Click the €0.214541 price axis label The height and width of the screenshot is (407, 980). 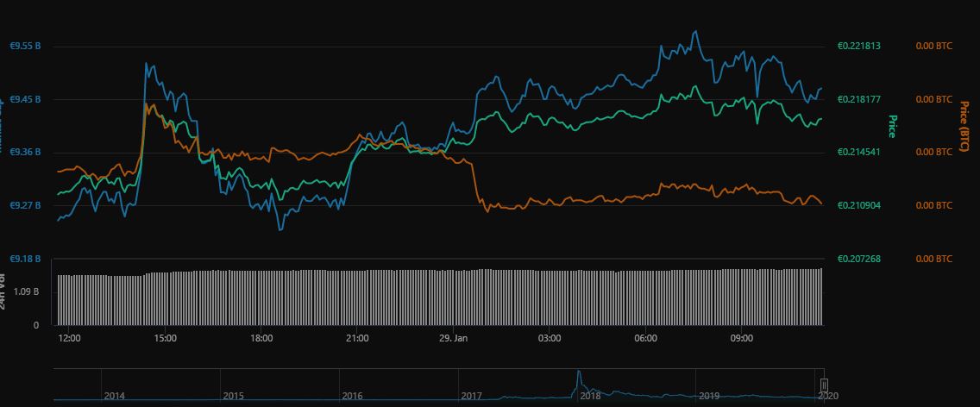[858, 152]
